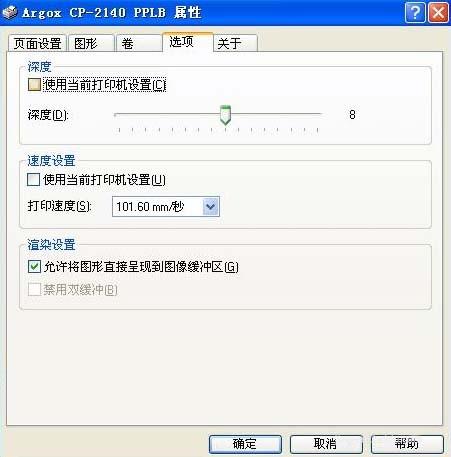Uncheck 允许将图形直接呈现到图像缓冲区(G)

click(x=34, y=266)
